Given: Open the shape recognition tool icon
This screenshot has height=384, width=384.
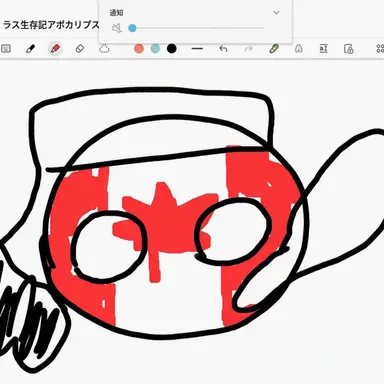Looking at the screenshot, I should (299, 49).
